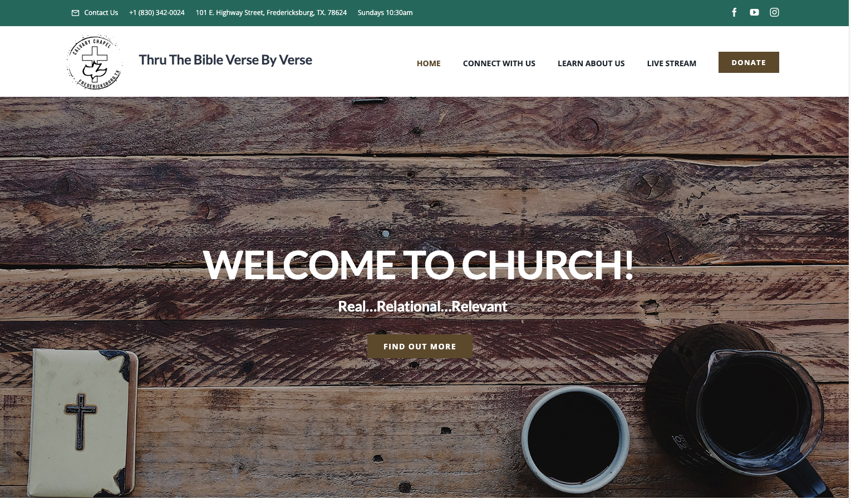Viewport: 851px width, 504px height.
Task: Open the 101 E. Highway Street address link
Action: coord(271,13)
